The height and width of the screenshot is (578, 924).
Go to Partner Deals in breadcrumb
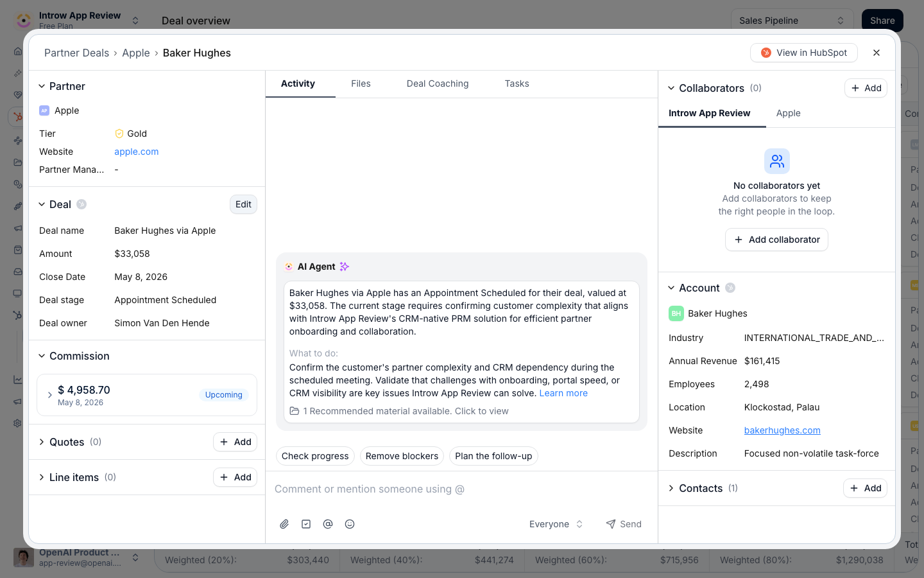[76, 53]
